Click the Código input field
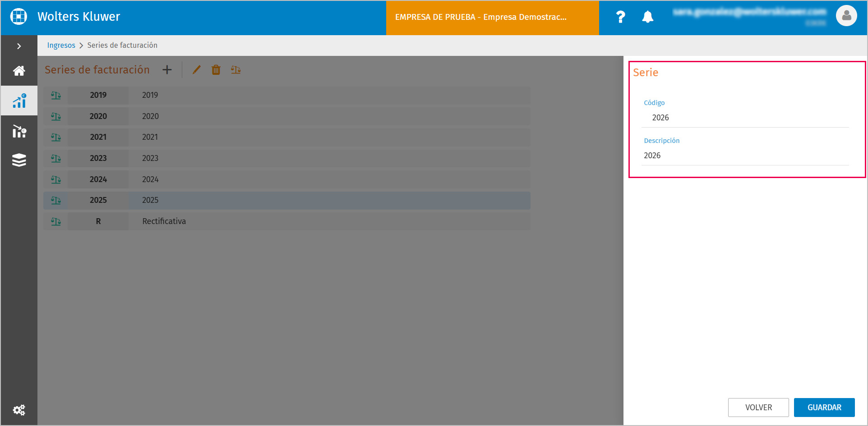The width and height of the screenshot is (868, 426). pyautogui.click(x=745, y=118)
